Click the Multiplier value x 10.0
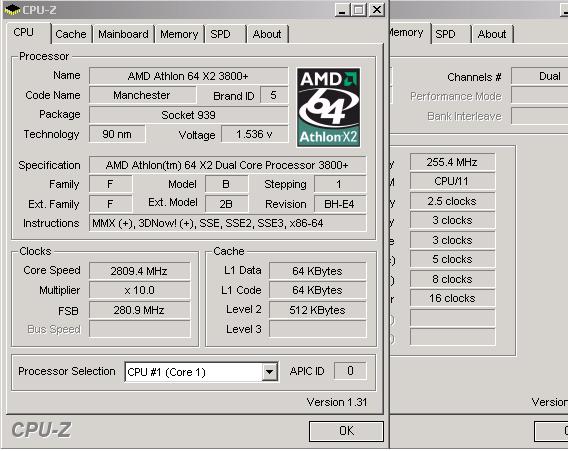 click(x=139, y=290)
